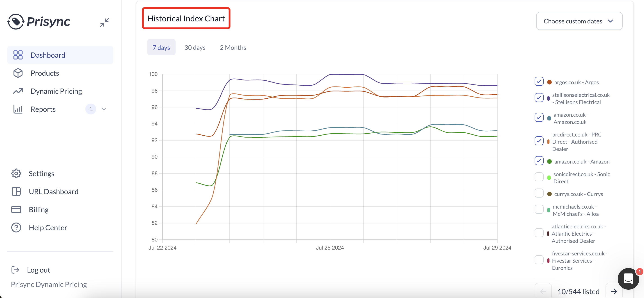Click 'currys.co.uk - Currys' legend label

[578, 194]
